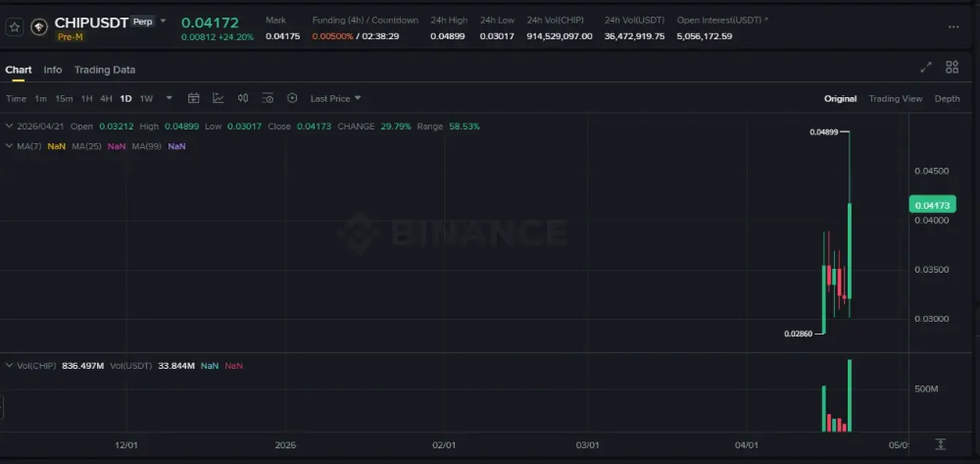Collapse the OHLC date info row chevron

(x=9, y=126)
